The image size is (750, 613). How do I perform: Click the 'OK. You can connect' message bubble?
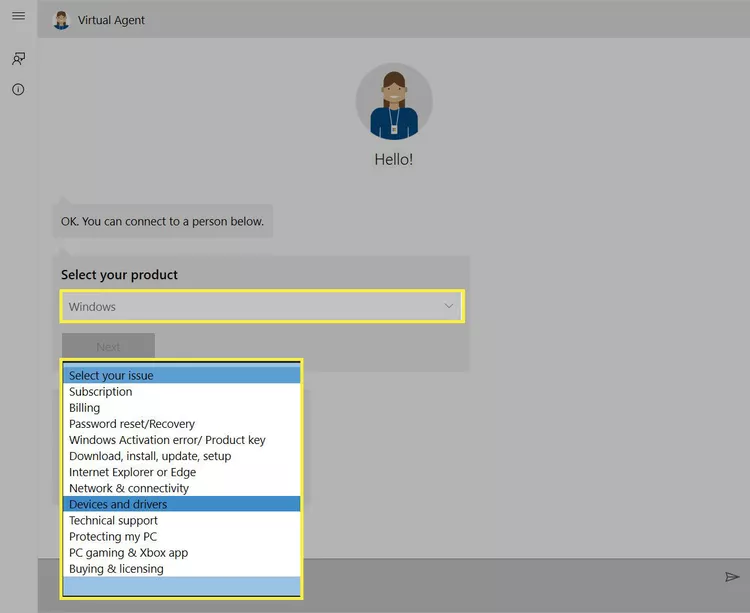(163, 221)
